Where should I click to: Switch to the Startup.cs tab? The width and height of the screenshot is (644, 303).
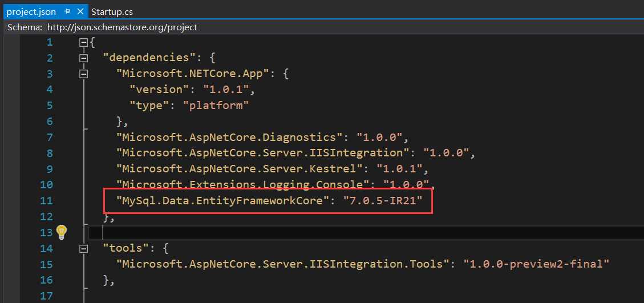[112, 11]
